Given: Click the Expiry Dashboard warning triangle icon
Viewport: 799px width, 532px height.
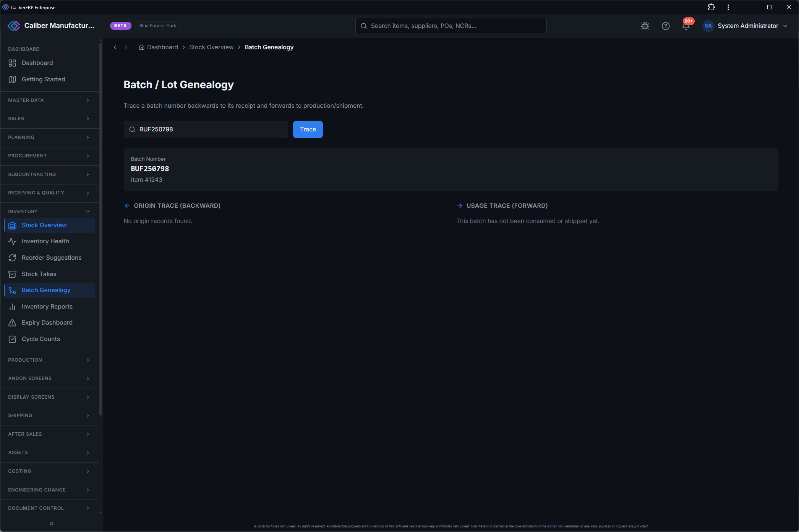Looking at the screenshot, I should tap(12, 323).
